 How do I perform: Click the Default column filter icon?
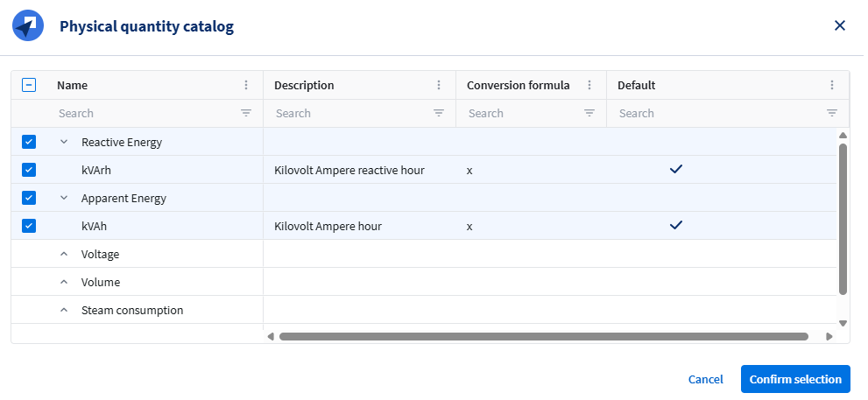(x=832, y=113)
